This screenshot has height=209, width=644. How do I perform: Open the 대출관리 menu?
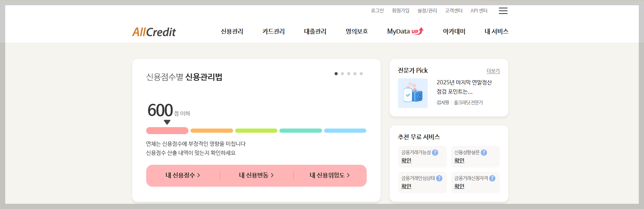(315, 31)
